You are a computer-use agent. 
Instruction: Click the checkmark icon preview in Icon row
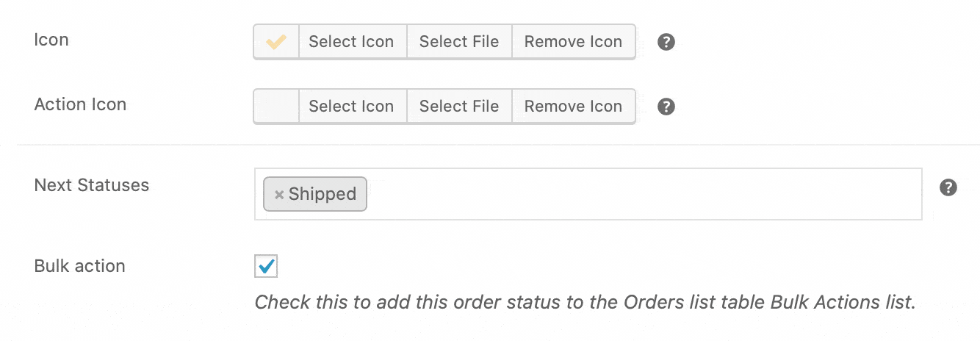tap(276, 42)
